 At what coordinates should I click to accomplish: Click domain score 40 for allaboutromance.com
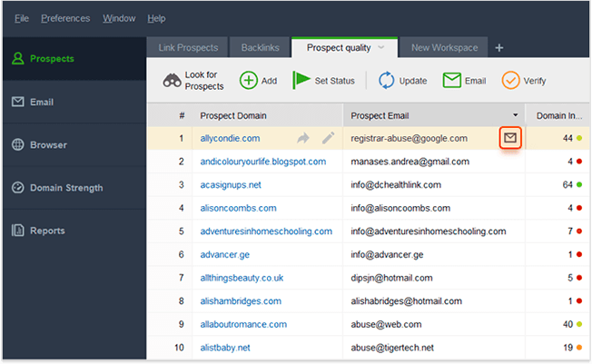click(567, 324)
